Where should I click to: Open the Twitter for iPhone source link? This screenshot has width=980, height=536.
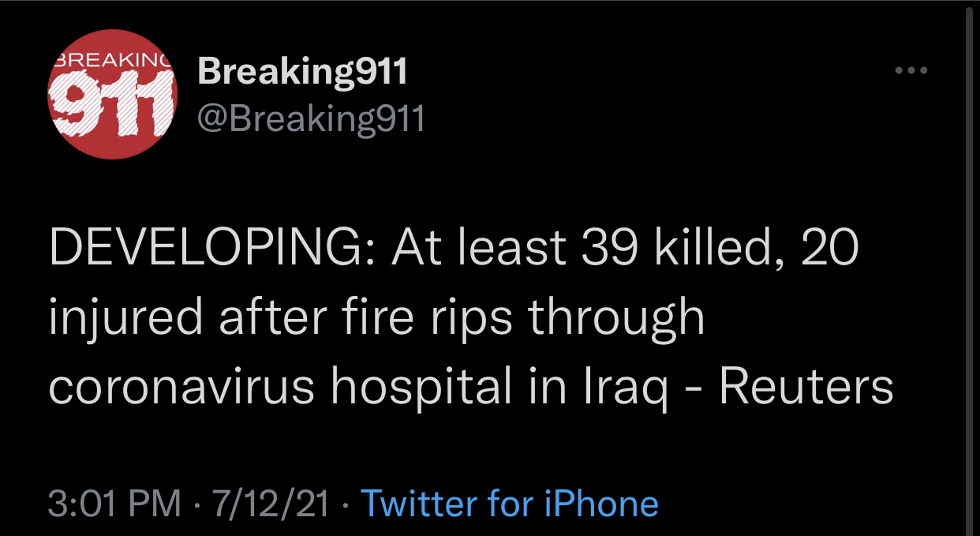coord(509,504)
